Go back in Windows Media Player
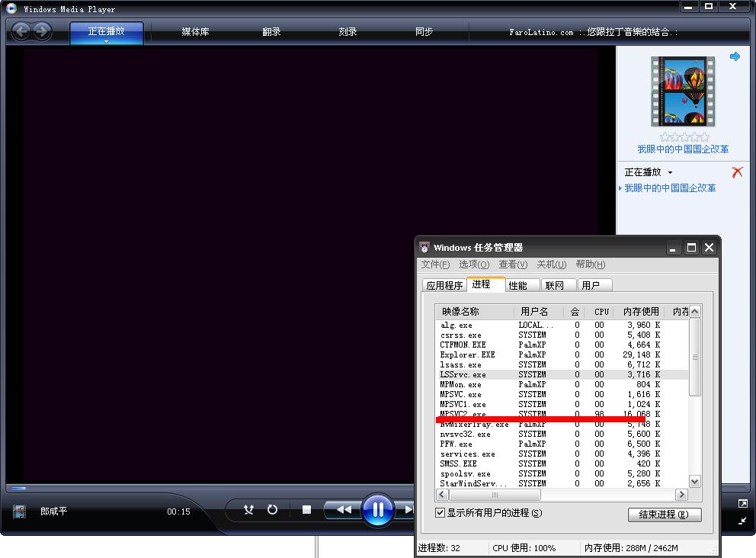 point(21,32)
